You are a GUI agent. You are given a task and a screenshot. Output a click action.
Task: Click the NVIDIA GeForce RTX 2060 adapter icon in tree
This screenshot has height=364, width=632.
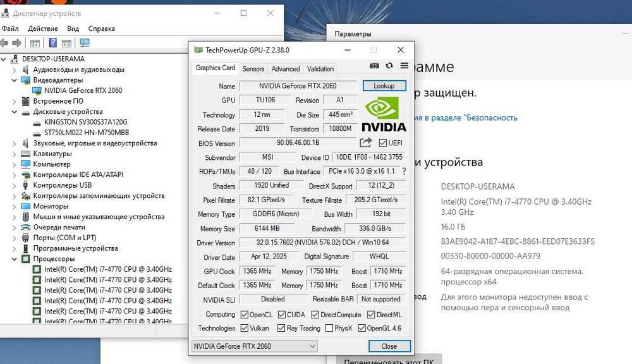tap(37, 91)
